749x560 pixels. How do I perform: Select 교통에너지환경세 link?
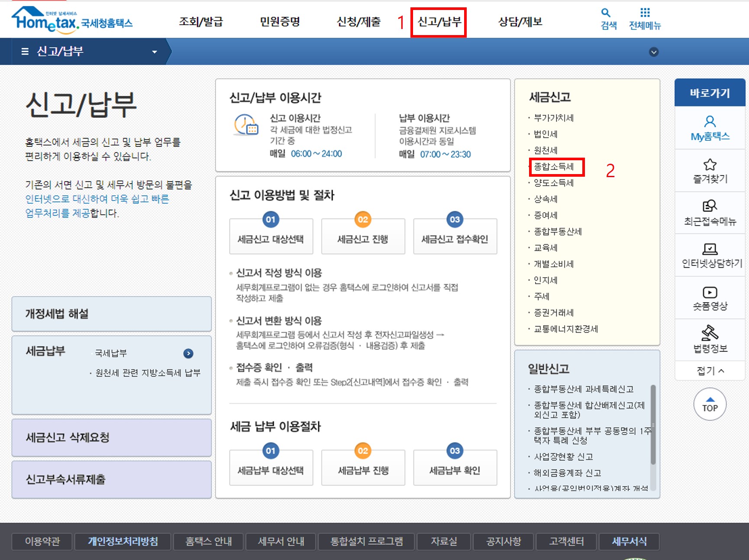point(566,329)
